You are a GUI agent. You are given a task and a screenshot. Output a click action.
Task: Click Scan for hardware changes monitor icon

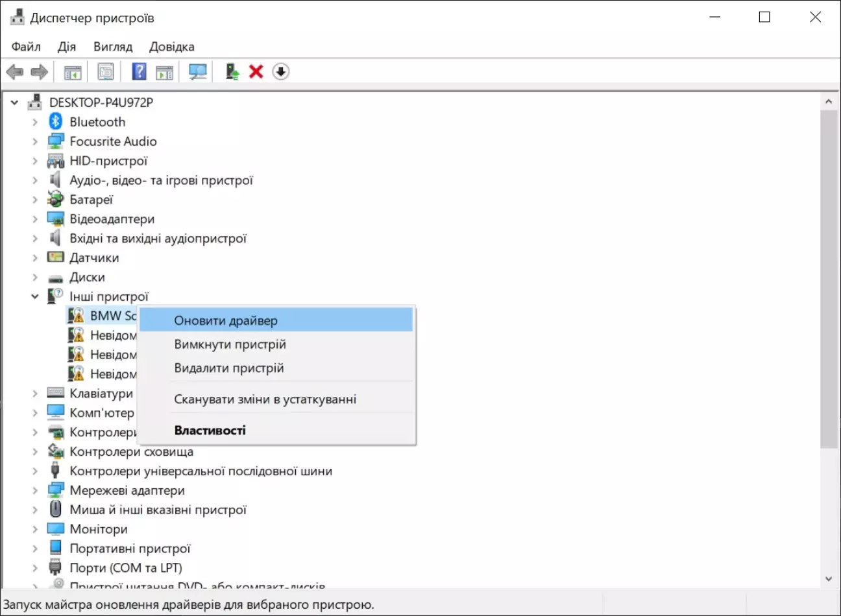pyautogui.click(x=197, y=72)
